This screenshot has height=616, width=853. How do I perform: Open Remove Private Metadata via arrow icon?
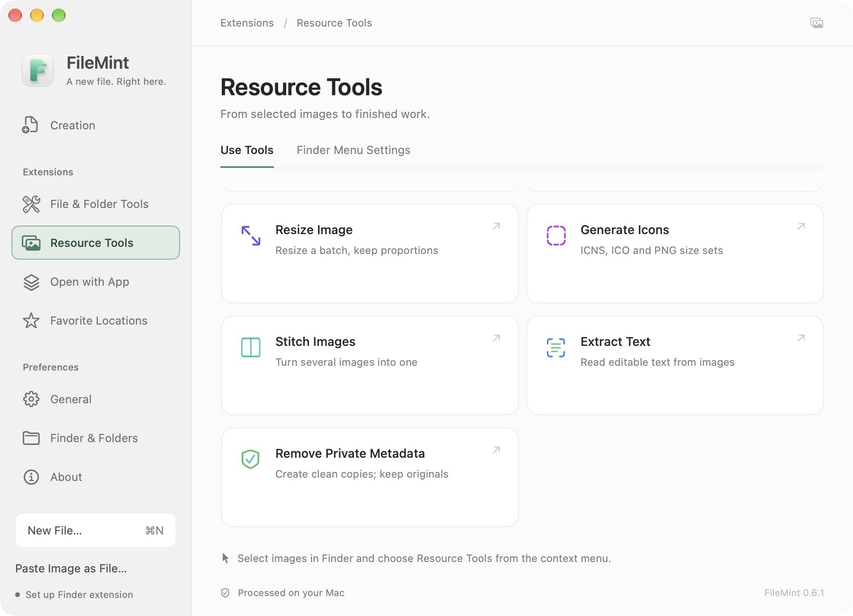click(x=496, y=450)
